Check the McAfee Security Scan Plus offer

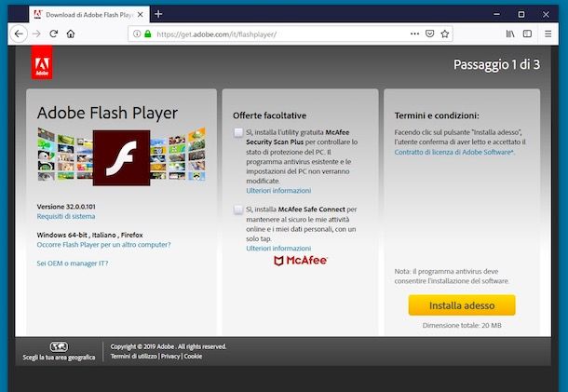click(x=238, y=132)
